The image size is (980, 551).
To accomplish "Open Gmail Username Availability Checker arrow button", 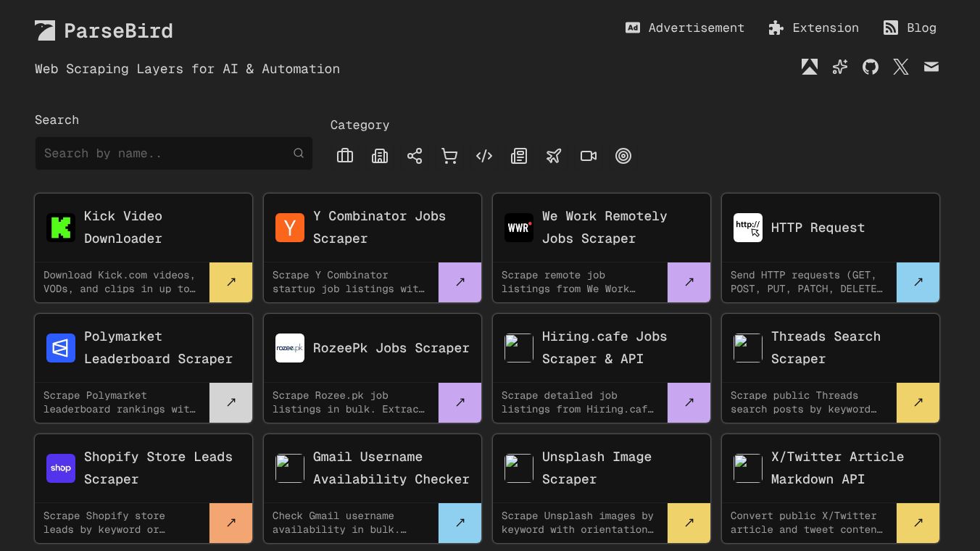I will pos(460,523).
